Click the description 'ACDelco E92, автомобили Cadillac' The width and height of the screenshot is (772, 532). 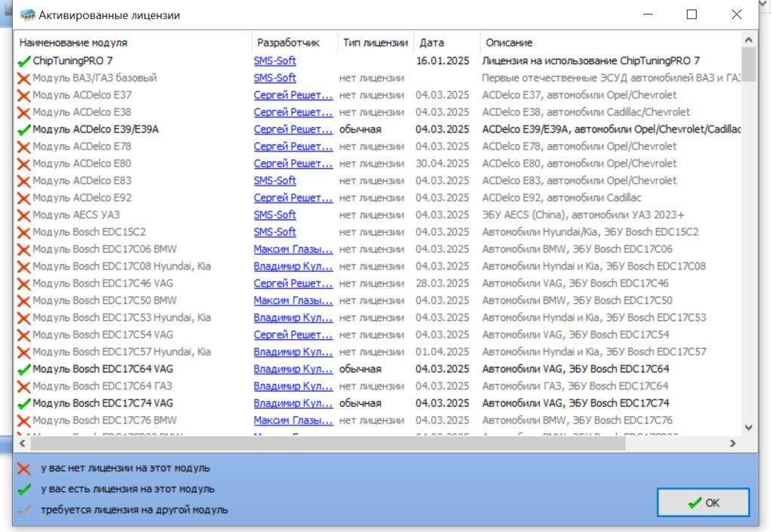pyautogui.click(x=562, y=198)
